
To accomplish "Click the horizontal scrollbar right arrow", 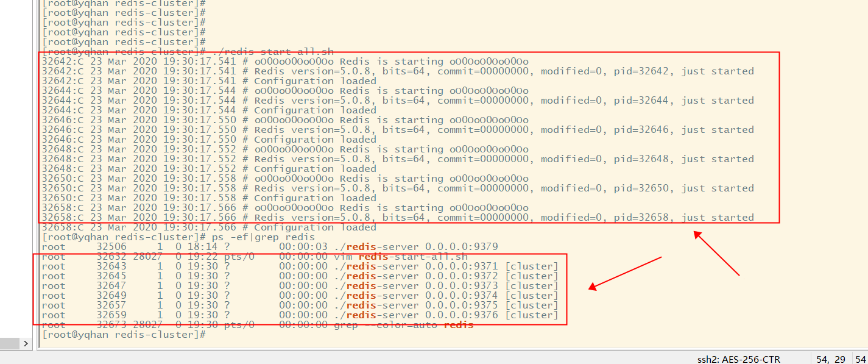I will pyautogui.click(x=26, y=344).
